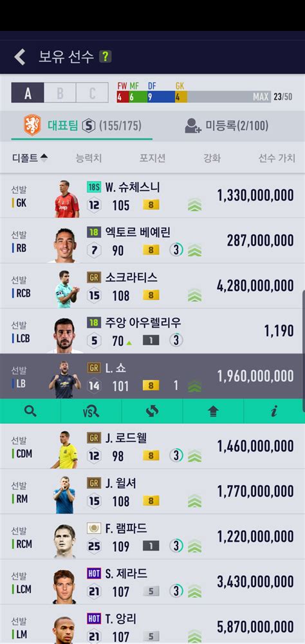
Task: Sort the list by 선수 가치
Action: pos(277,158)
